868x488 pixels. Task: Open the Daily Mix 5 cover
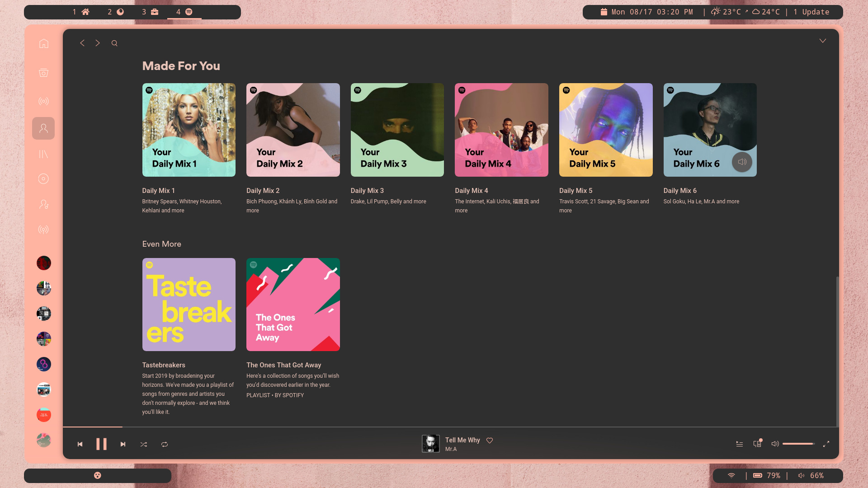click(x=606, y=130)
